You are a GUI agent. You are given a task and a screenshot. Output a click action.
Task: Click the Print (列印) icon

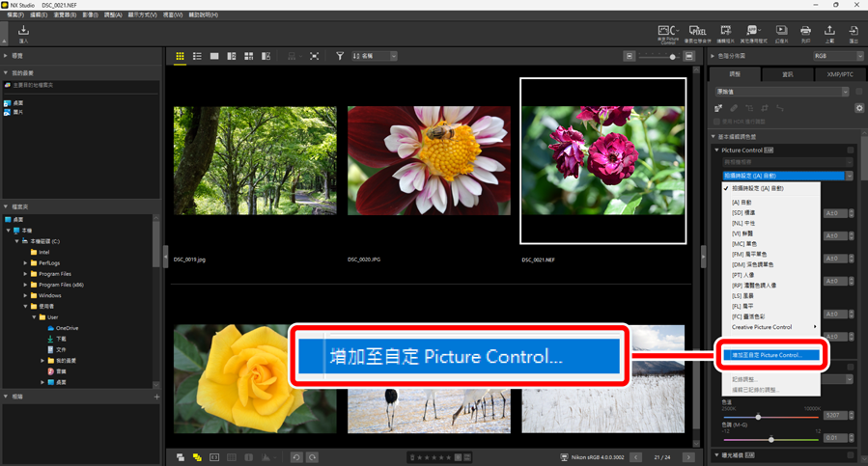[805, 34]
